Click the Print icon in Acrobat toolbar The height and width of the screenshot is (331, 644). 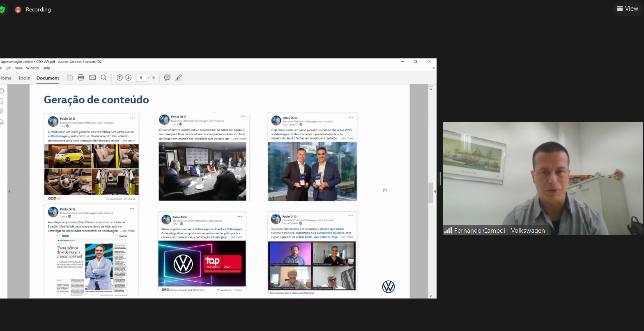(x=81, y=78)
